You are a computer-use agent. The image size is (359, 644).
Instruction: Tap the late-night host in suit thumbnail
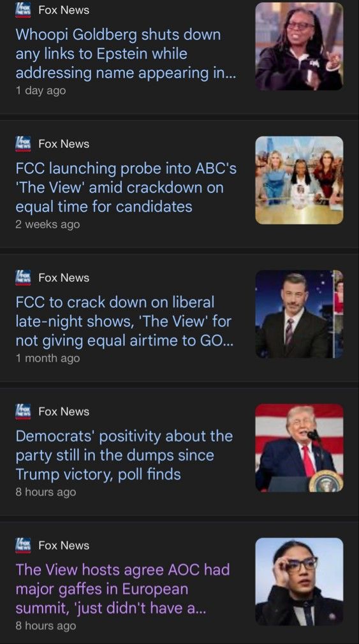pyautogui.click(x=299, y=314)
